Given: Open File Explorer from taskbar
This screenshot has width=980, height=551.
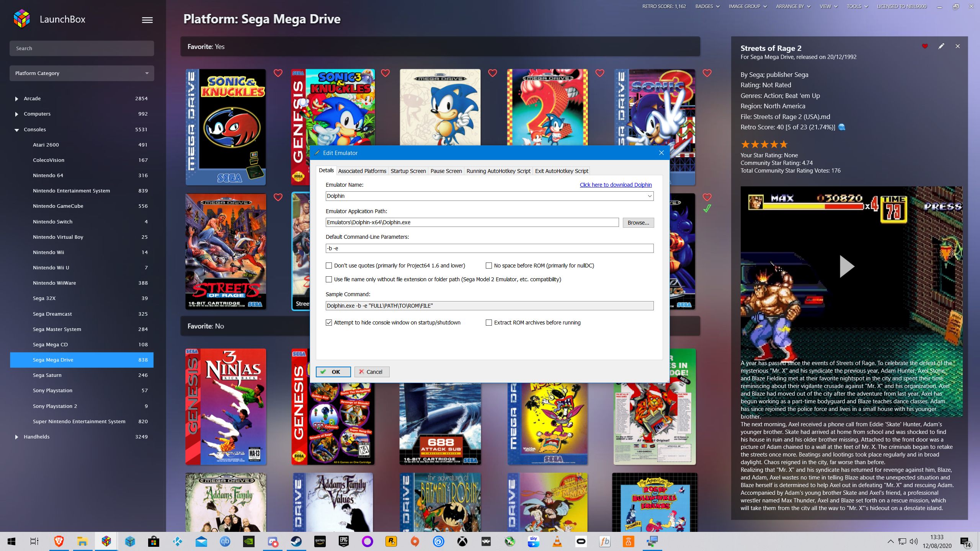Looking at the screenshot, I should point(82,541).
